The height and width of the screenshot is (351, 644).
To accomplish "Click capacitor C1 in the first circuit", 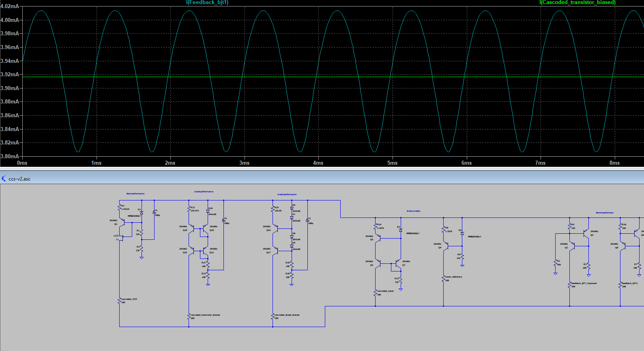I will [x=154, y=212].
